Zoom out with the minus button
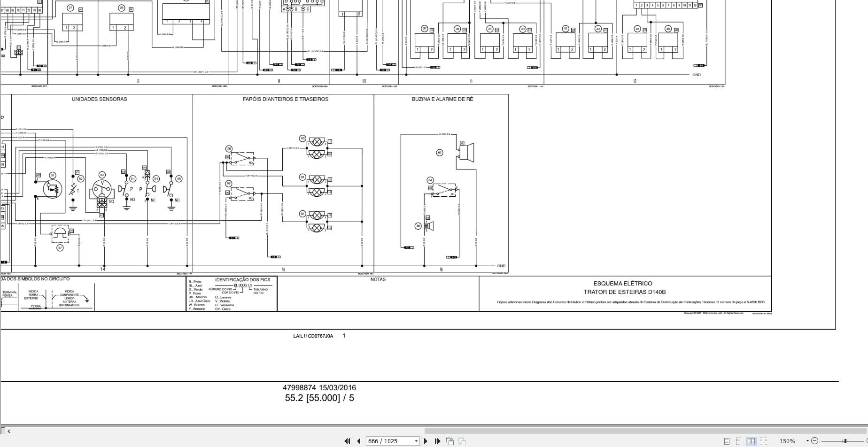The width and height of the screenshot is (868, 447). 815,441
